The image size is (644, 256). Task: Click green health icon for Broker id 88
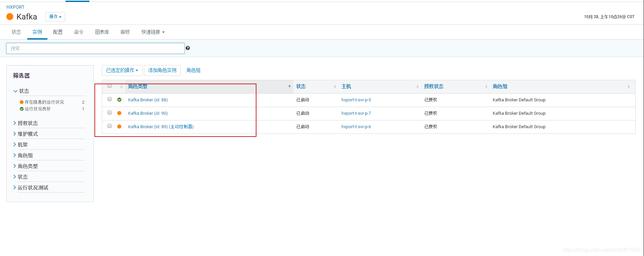(119, 100)
